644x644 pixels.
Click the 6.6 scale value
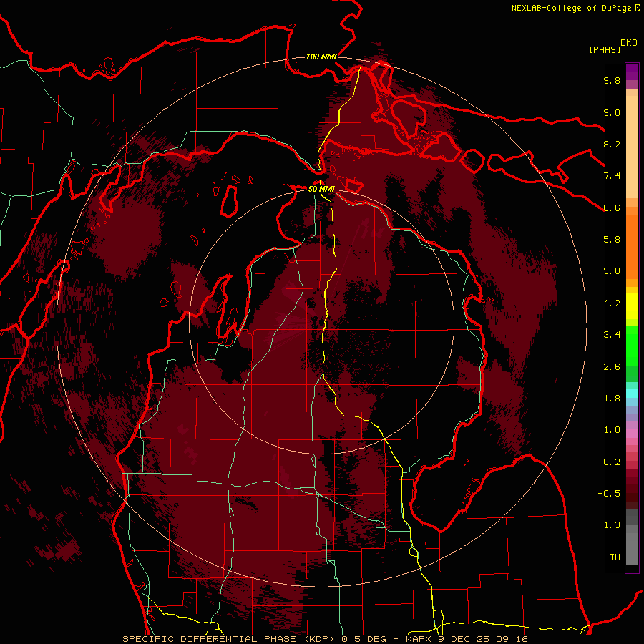pyautogui.click(x=612, y=208)
